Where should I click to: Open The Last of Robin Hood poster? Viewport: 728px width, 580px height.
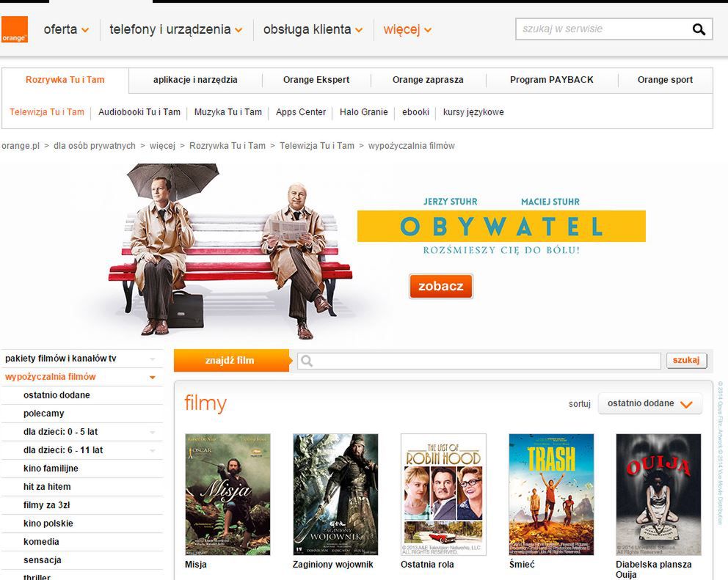[x=443, y=495]
